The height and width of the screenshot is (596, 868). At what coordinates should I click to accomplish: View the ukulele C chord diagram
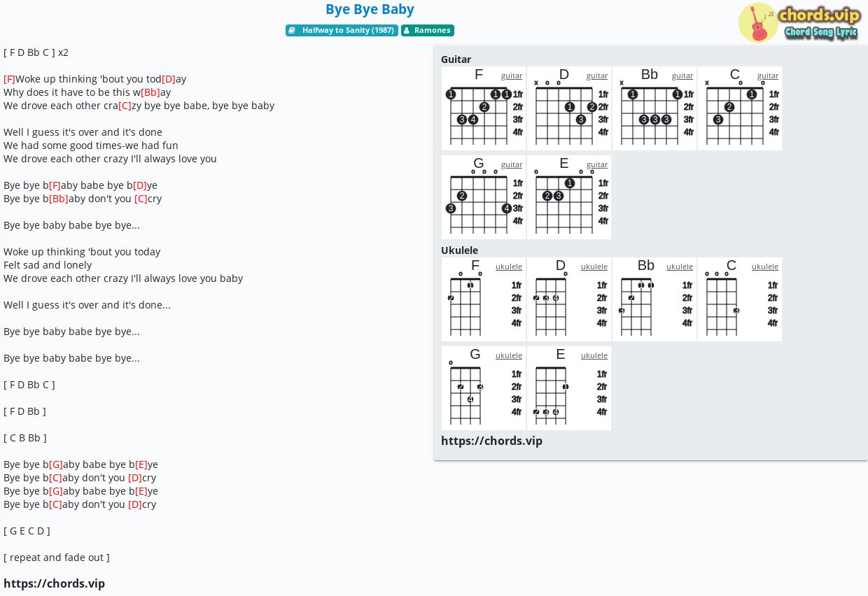click(x=740, y=299)
